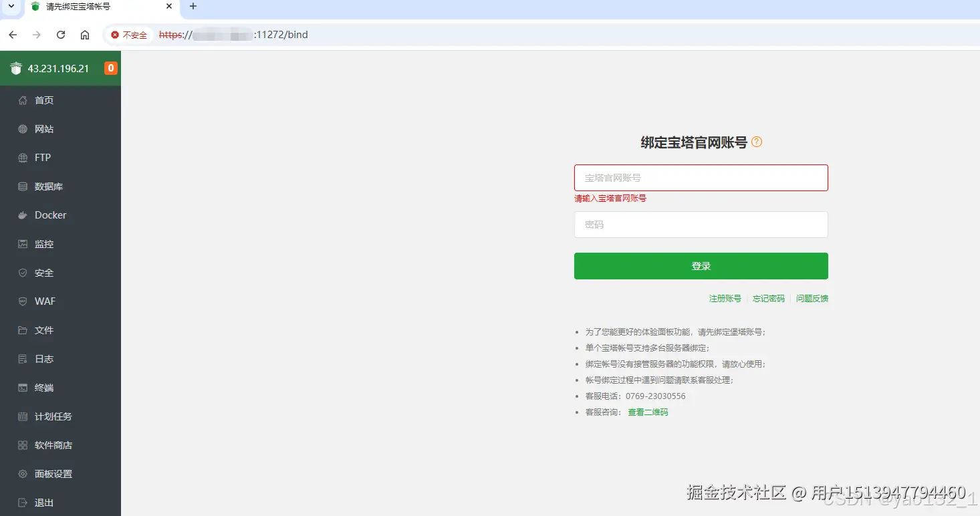Click the panel settings (面板设置) gear icon
The image size is (980, 516).
23,474
